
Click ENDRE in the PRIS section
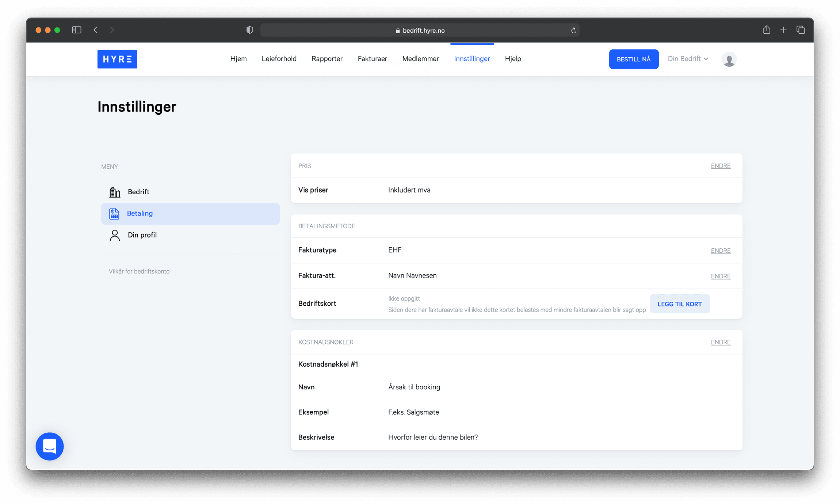[x=721, y=166]
